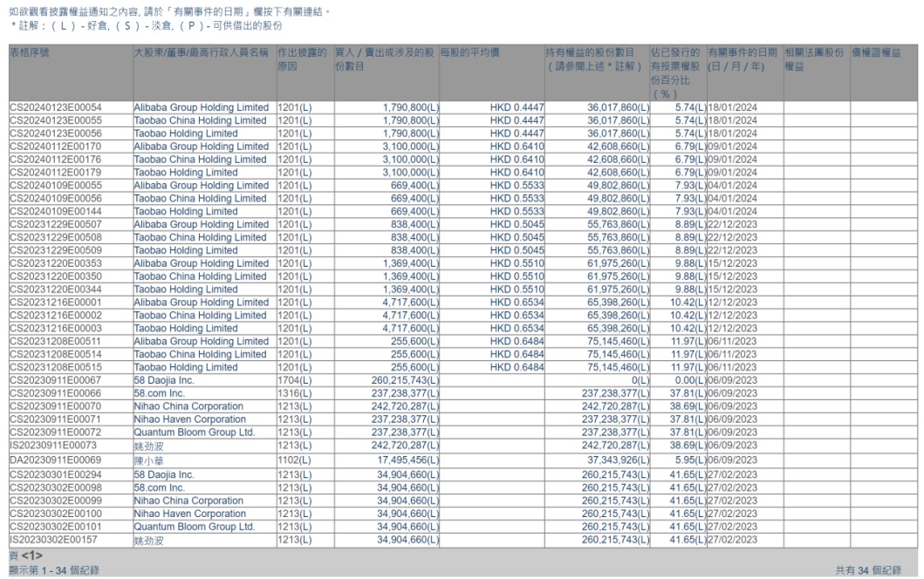Click Alibaba Group Holding Limited in row CS20240123E00054
Viewport: 924px width, 579px height.
[x=201, y=107]
